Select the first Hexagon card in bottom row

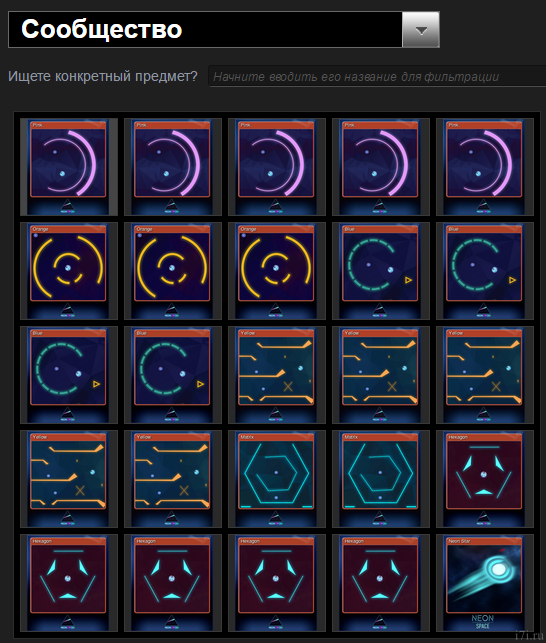pos(69,583)
